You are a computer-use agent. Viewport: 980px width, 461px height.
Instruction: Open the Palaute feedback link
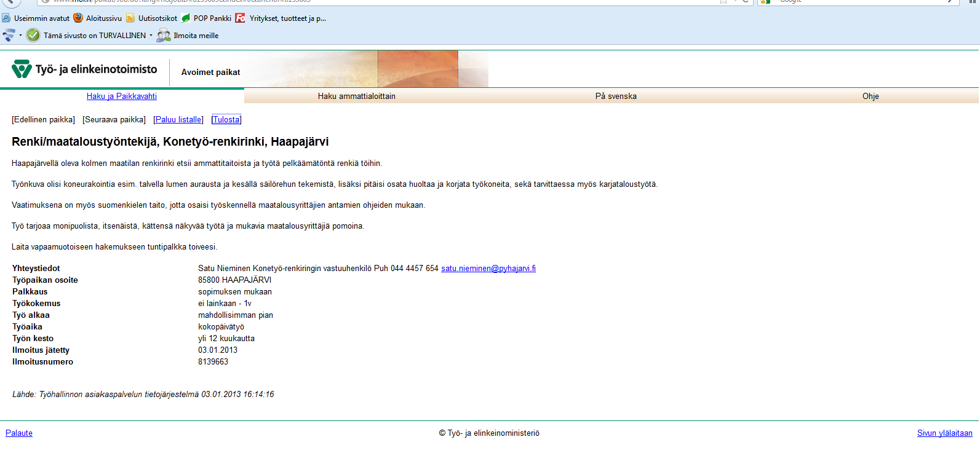(19, 433)
